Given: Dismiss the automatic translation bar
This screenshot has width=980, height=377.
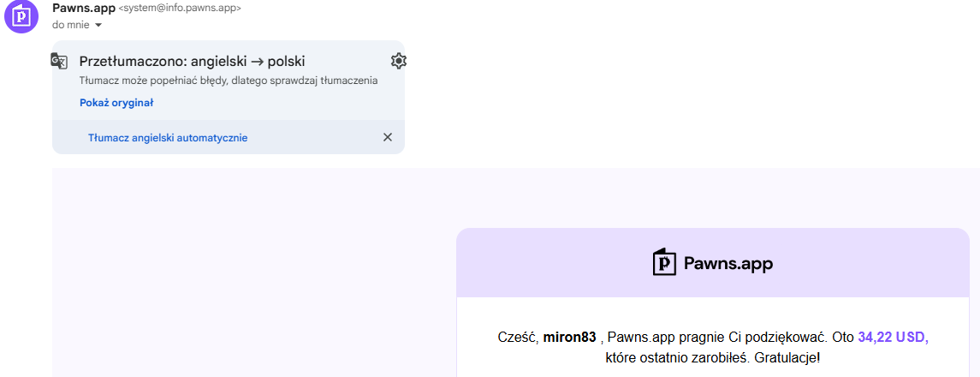Looking at the screenshot, I should coord(387,137).
